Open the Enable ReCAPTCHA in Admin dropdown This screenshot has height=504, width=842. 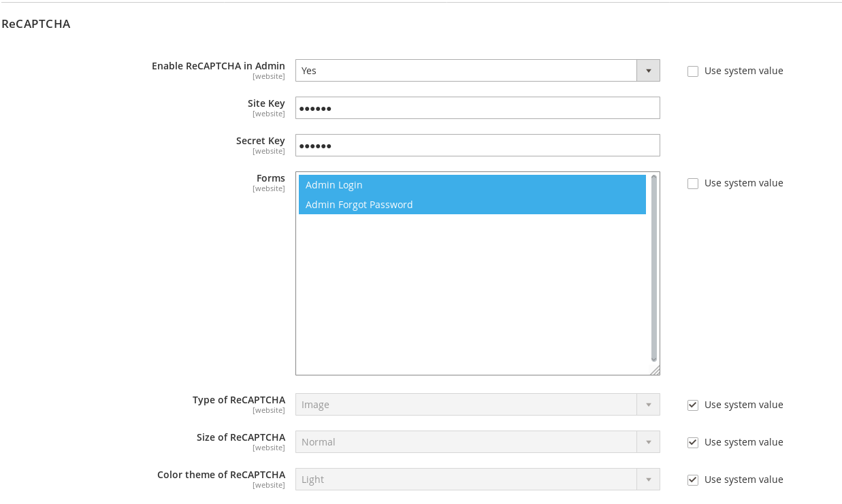466,71
